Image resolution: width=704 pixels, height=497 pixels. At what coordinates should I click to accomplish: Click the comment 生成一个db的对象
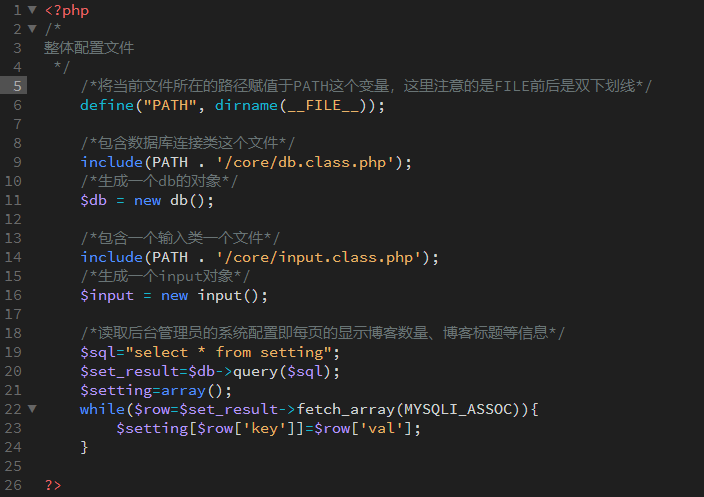[159, 181]
